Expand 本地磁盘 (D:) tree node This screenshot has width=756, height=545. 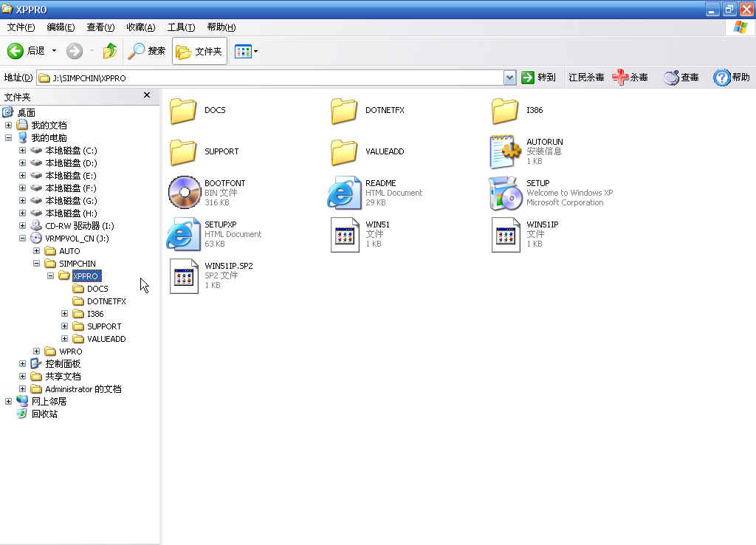coord(23,163)
